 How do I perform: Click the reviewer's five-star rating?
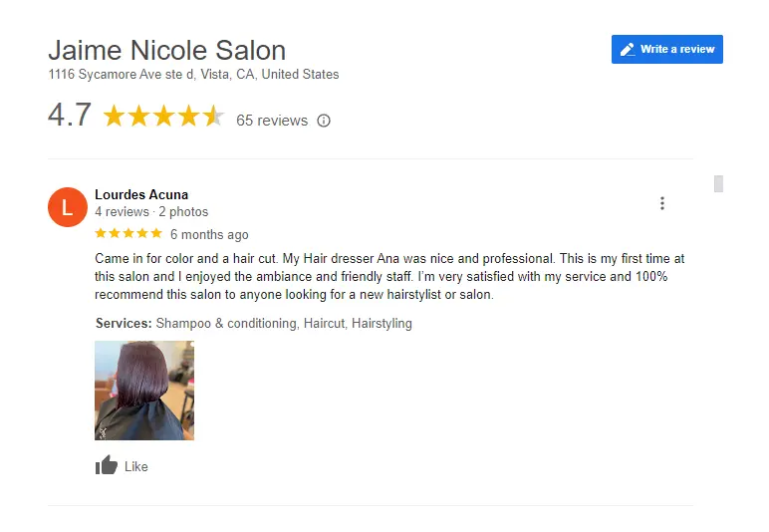[128, 233]
